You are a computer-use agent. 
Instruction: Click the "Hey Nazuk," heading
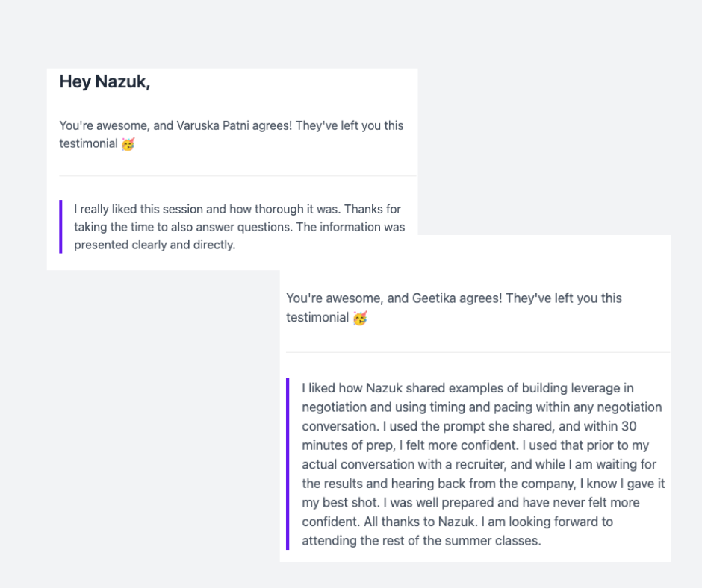(105, 82)
